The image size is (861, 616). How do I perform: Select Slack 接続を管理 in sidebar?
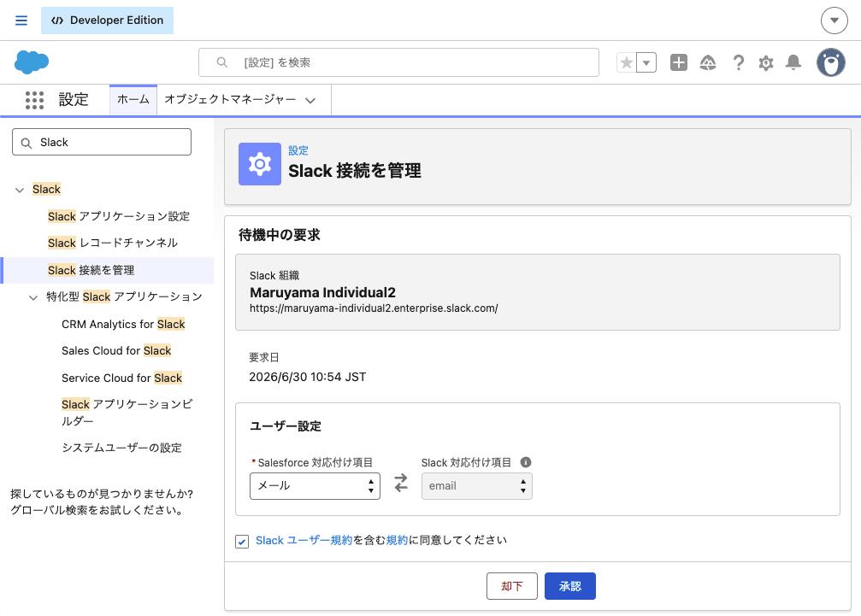click(x=91, y=270)
